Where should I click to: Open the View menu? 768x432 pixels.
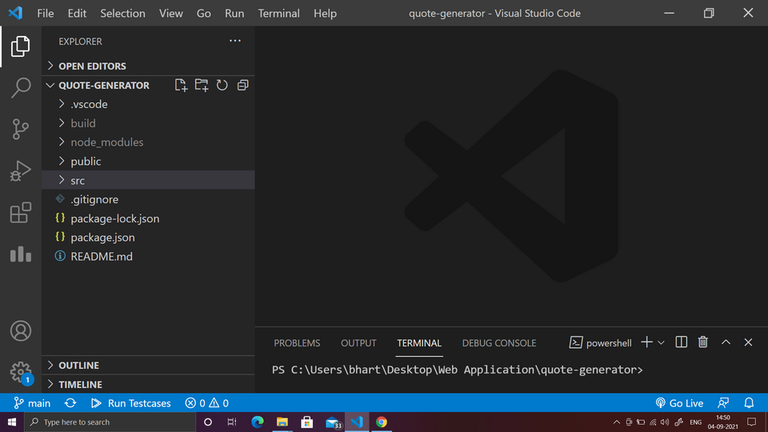(x=170, y=13)
